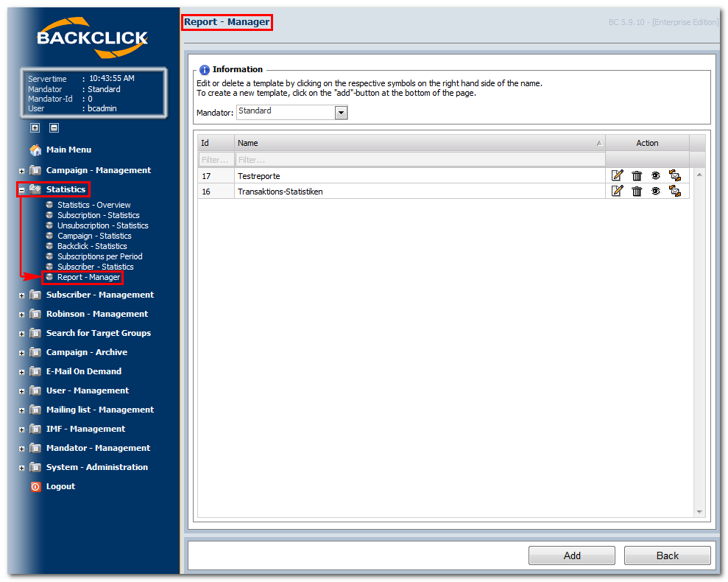Preview Testreporte with the eye icon
This screenshot has height=582, width=728.
pos(656,176)
